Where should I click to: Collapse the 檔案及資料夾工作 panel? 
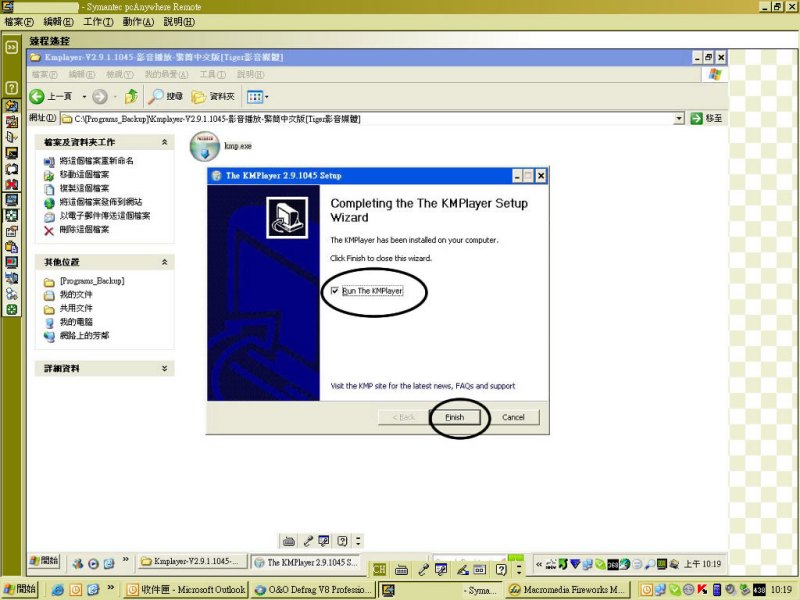click(164, 142)
